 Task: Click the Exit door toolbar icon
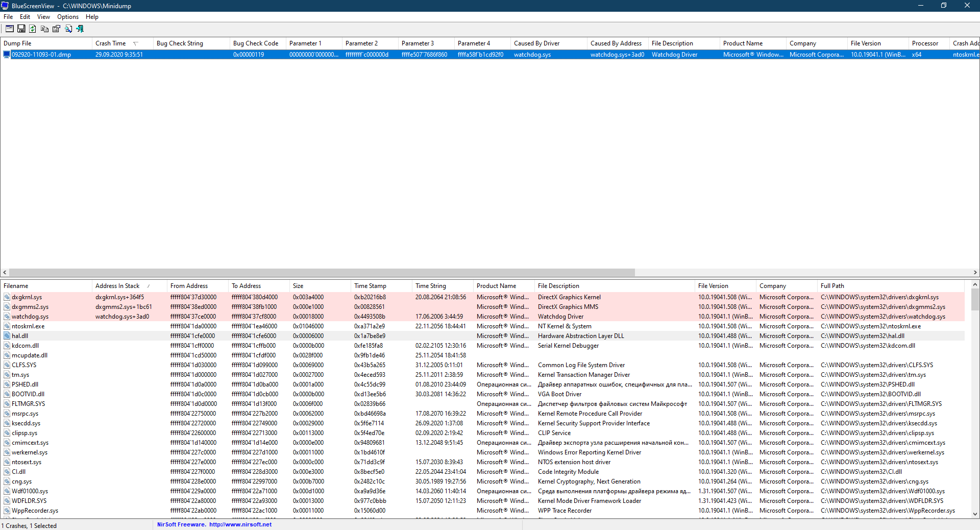80,29
